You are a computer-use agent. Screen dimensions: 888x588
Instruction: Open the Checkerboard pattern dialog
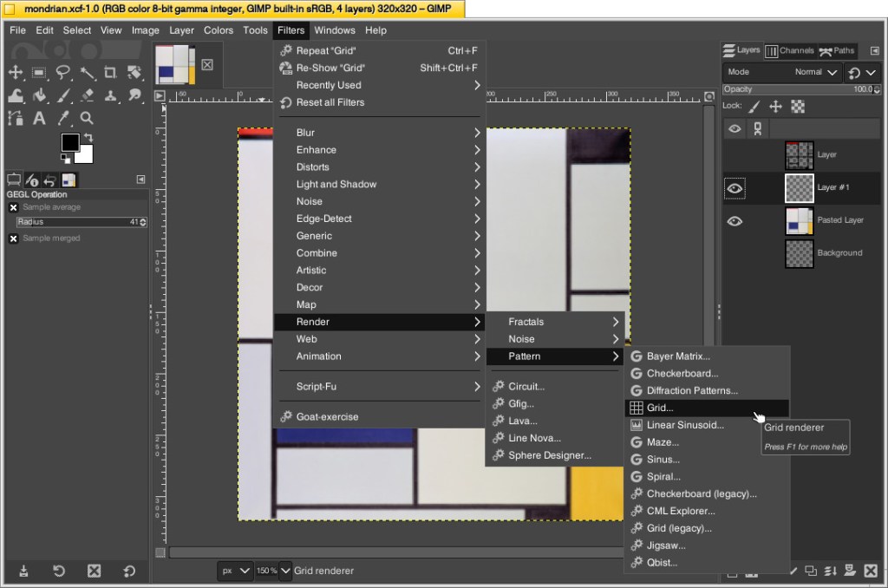[683, 373]
